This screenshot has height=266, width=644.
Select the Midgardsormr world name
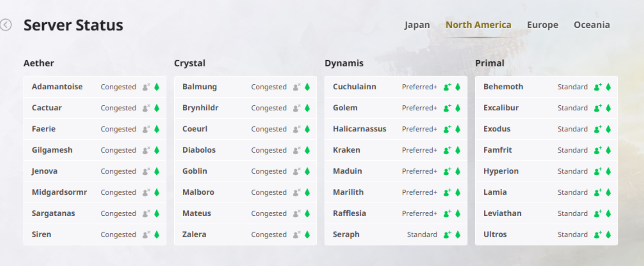click(x=59, y=192)
